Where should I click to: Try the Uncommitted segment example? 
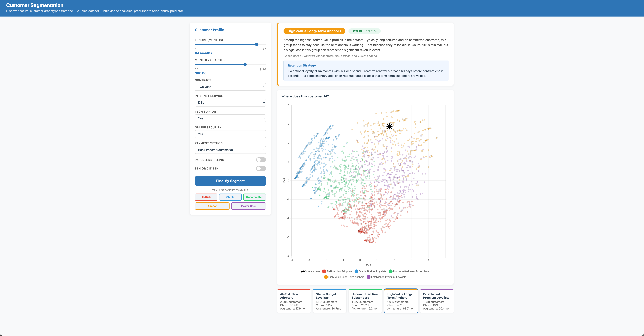tap(254, 197)
